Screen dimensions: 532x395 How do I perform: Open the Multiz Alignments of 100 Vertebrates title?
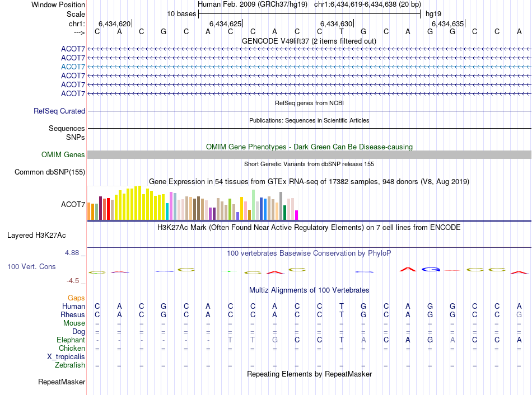tap(309, 290)
